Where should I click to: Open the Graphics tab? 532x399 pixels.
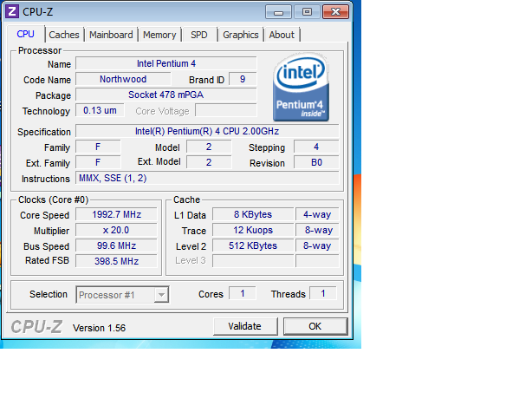[241, 35]
